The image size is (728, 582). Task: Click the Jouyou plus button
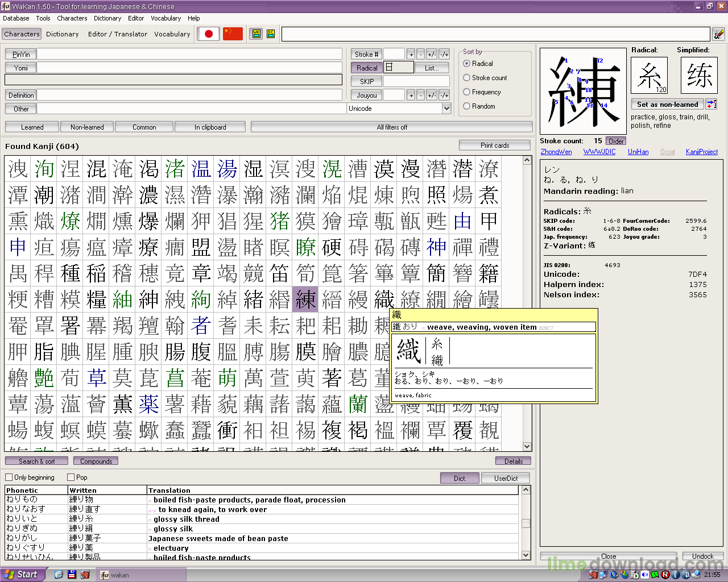[411, 95]
